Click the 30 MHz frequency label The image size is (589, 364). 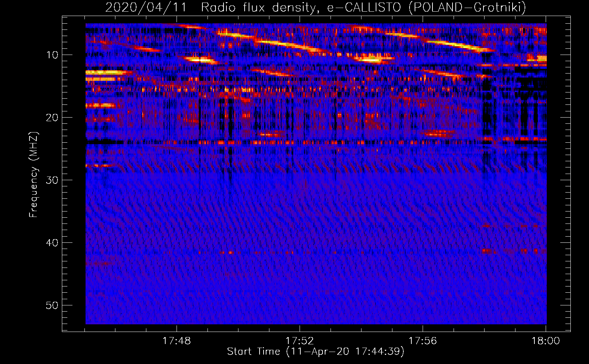(52, 180)
